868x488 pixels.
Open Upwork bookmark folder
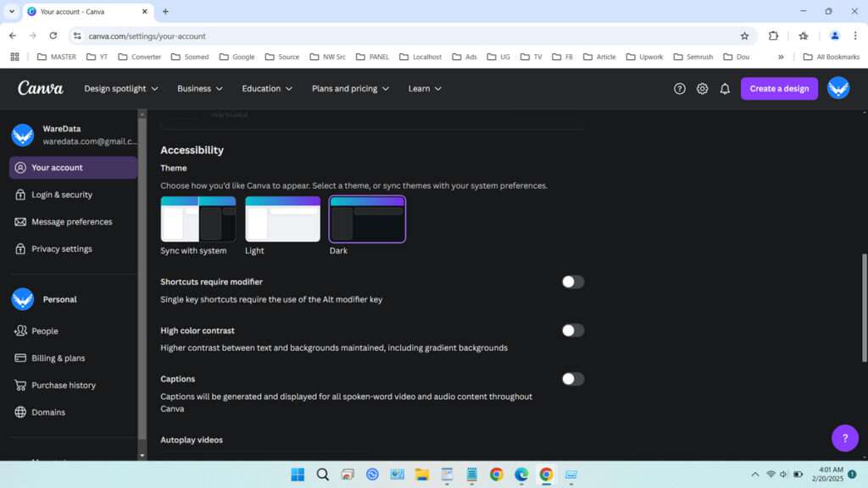[x=644, y=57]
